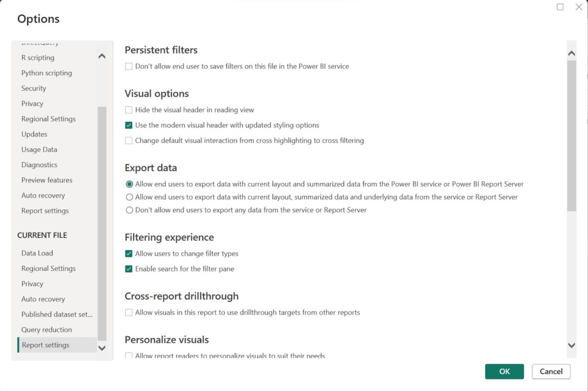Enable hiding the visual header in reading view
Image resolution: width=588 pixels, height=391 pixels.
[x=128, y=110]
